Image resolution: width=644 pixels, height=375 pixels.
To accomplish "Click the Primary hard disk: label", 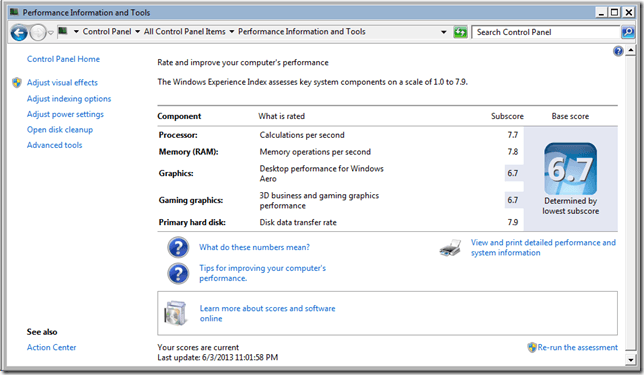I will pyautogui.click(x=192, y=222).
